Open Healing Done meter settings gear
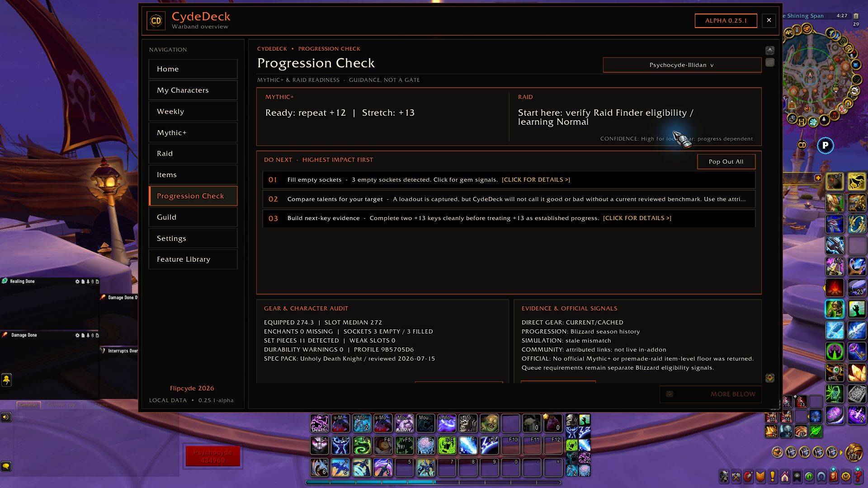The width and height of the screenshot is (868, 488). click(x=77, y=282)
